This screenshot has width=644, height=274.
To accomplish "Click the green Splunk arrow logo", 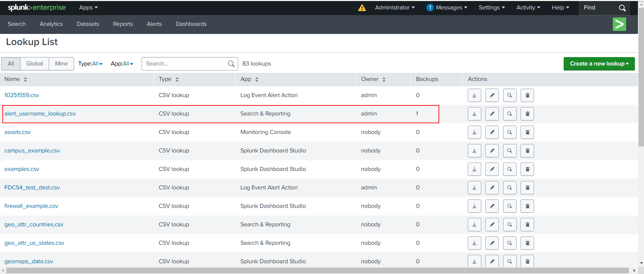I will point(619,24).
